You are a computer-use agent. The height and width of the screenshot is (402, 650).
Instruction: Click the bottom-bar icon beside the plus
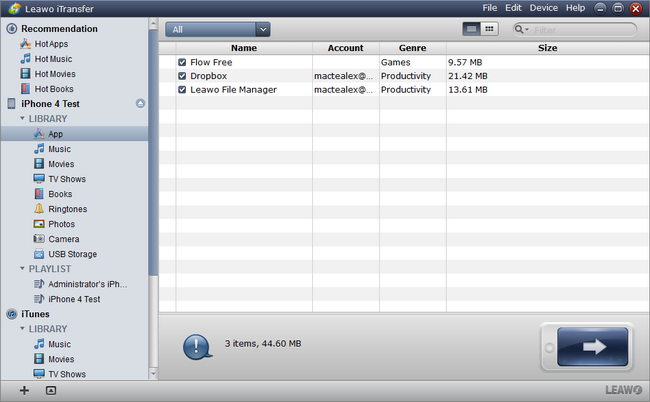51,390
